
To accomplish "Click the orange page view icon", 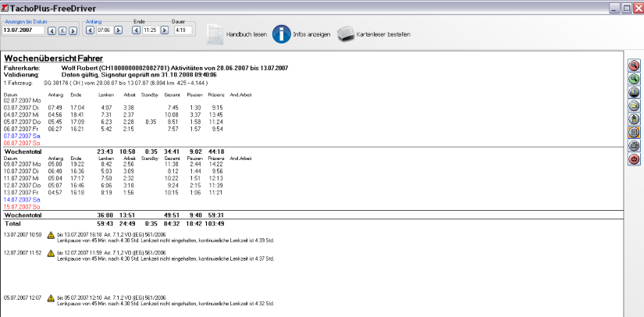I will pyautogui.click(x=634, y=132).
